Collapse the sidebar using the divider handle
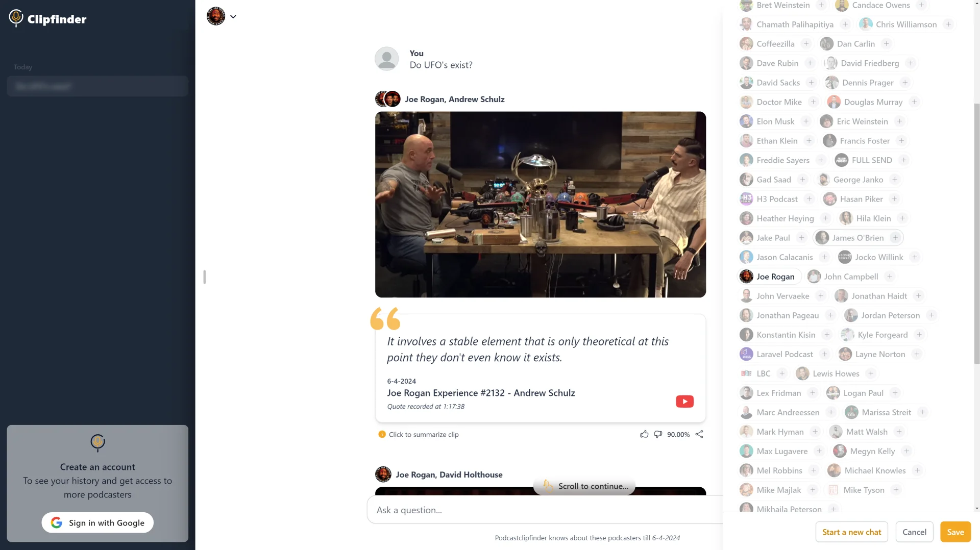The image size is (980, 550). pos(204,277)
